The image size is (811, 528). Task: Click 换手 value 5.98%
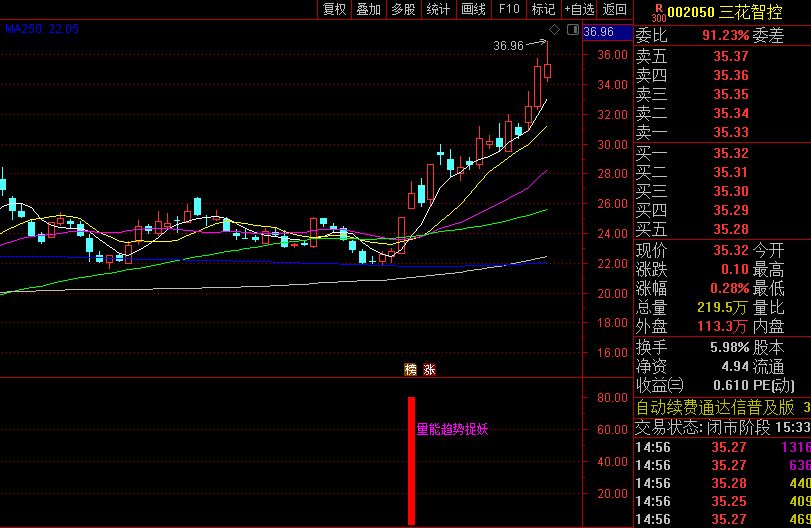point(729,347)
